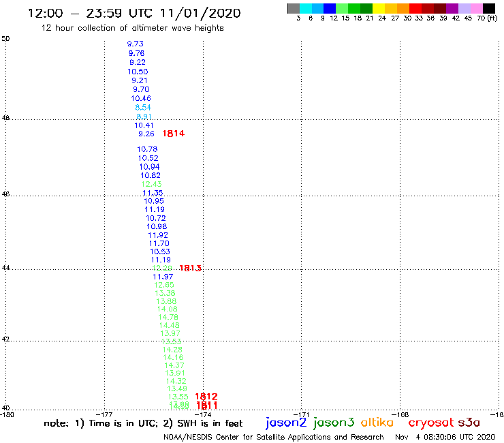Screen dimensions: 504x443
Task: Select the lavender legend swatch
Action: point(464,8)
